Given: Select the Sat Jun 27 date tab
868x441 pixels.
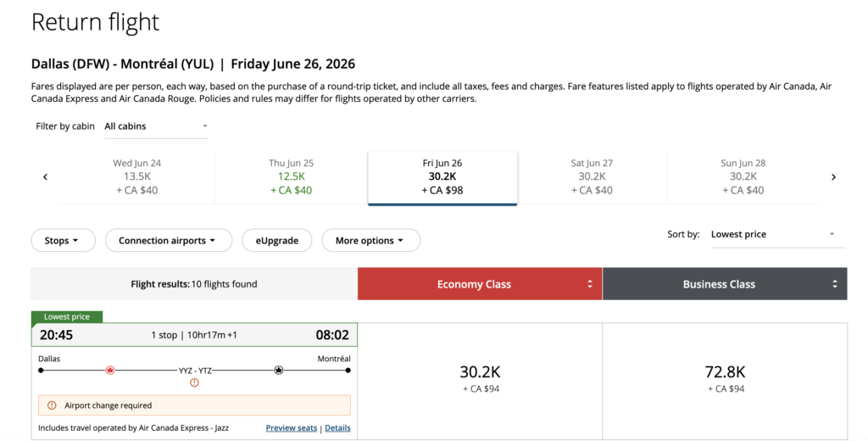Looking at the screenshot, I should pos(592,176).
